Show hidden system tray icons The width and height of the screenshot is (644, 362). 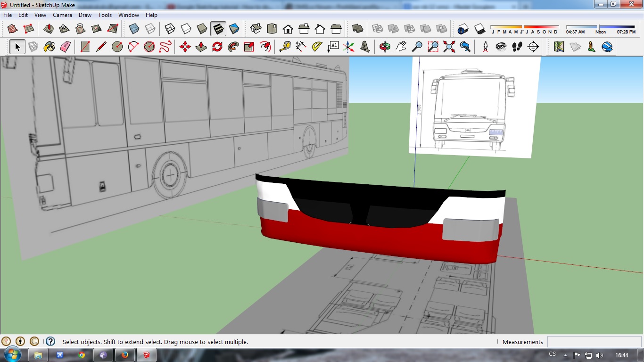(x=565, y=355)
